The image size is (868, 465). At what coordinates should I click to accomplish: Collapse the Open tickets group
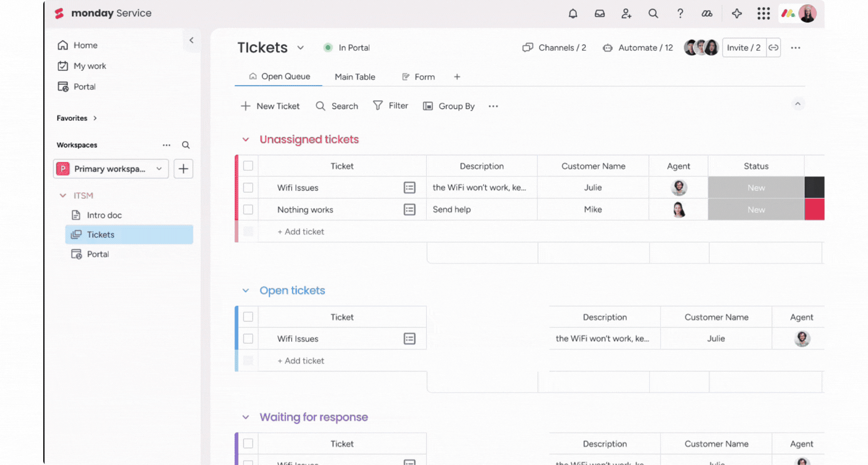pyautogui.click(x=246, y=291)
